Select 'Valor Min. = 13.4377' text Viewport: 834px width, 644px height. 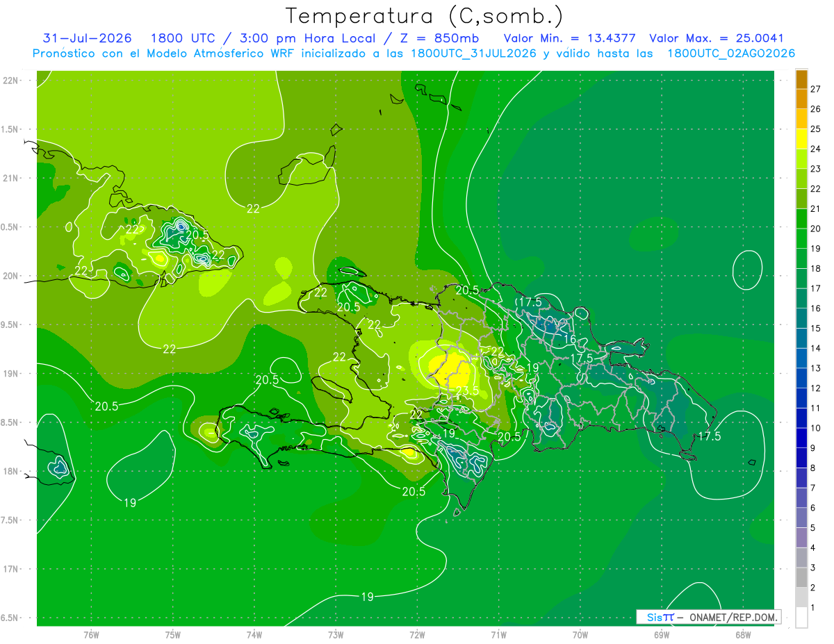coord(569,38)
